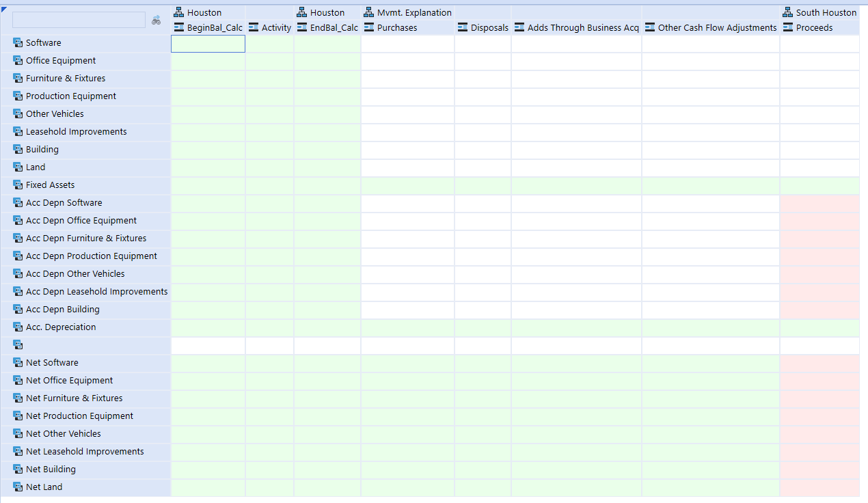868x503 pixels.
Task: Click the account icon beside Office Equipment
Action: 18,61
